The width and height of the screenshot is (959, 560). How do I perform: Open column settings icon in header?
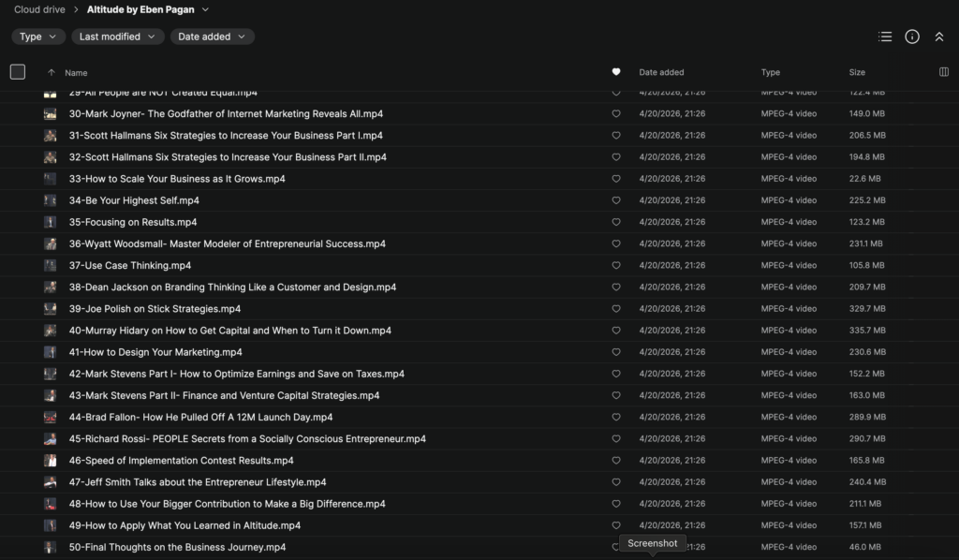click(943, 72)
